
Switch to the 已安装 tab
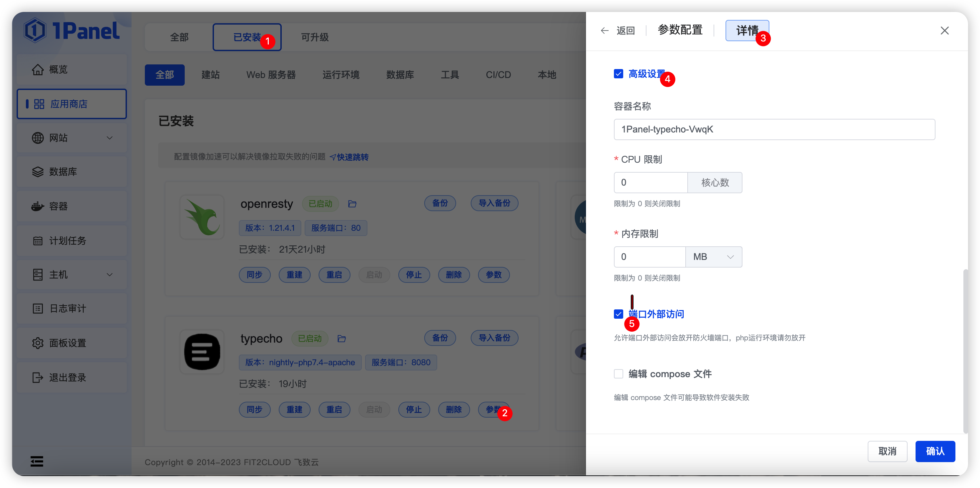(247, 37)
